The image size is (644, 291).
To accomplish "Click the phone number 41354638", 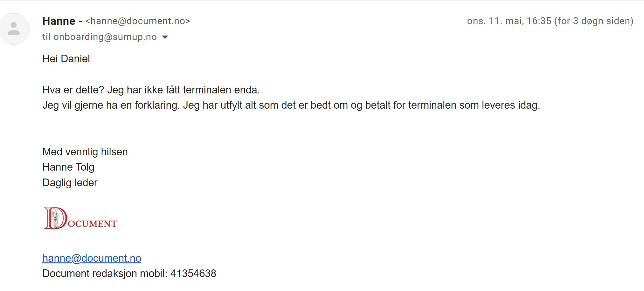I will (193, 274).
